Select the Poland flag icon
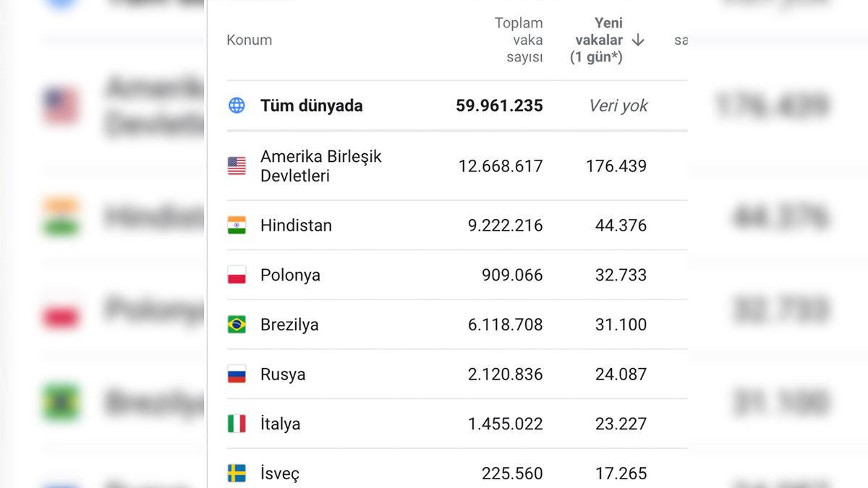Screen dimensions: 868x488 pos(237,275)
